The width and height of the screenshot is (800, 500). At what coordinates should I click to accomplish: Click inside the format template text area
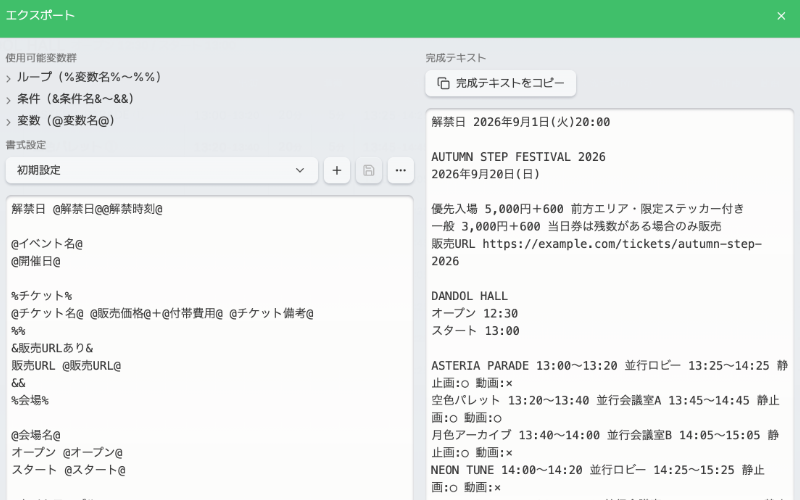click(x=209, y=348)
